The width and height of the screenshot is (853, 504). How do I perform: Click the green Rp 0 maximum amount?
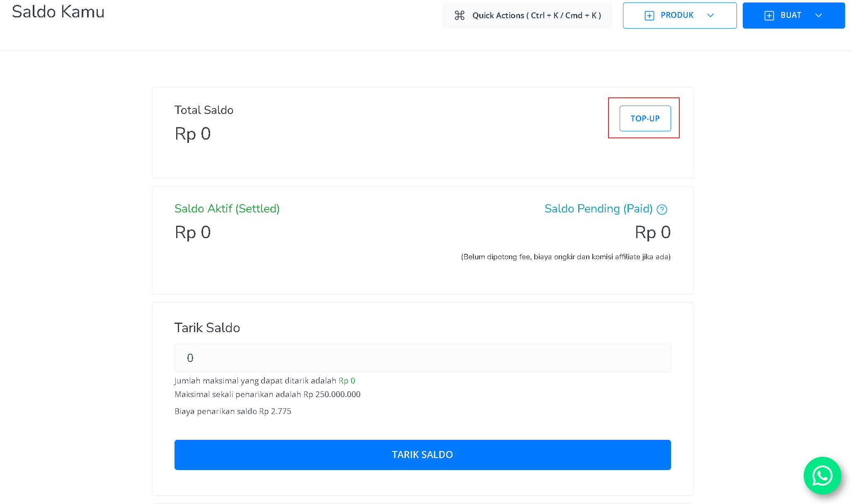point(347,381)
